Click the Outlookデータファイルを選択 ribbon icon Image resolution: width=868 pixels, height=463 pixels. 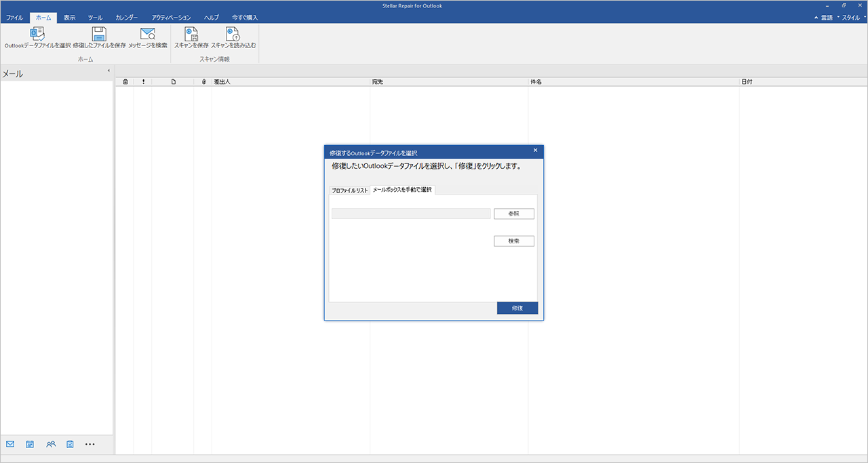pos(37,39)
